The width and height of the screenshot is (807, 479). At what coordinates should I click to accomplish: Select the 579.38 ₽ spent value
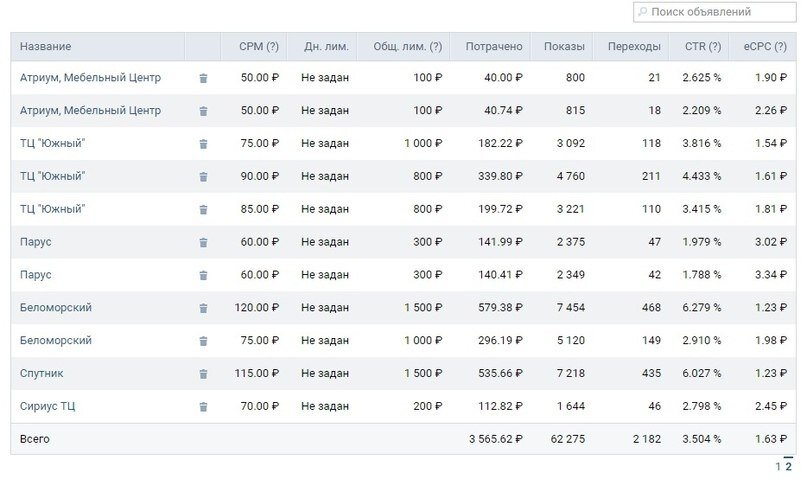tap(500, 308)
